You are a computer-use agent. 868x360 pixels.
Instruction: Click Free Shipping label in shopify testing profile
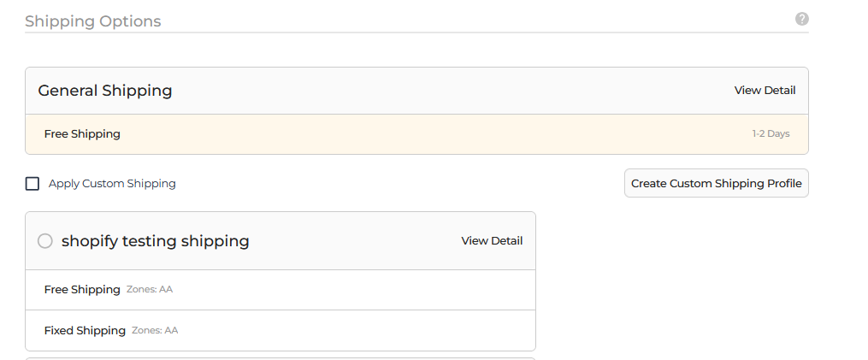coord(82,290)
